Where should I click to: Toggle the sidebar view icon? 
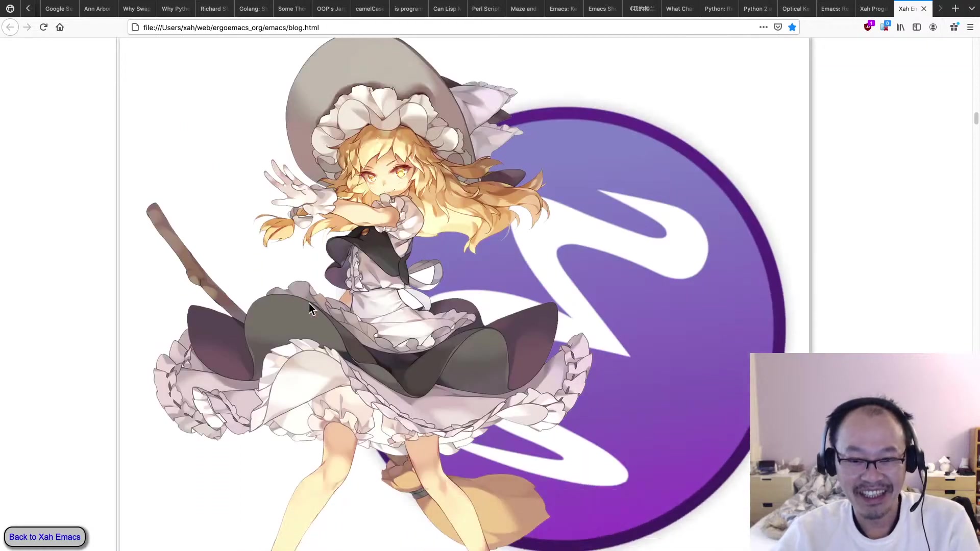(917, 27)
